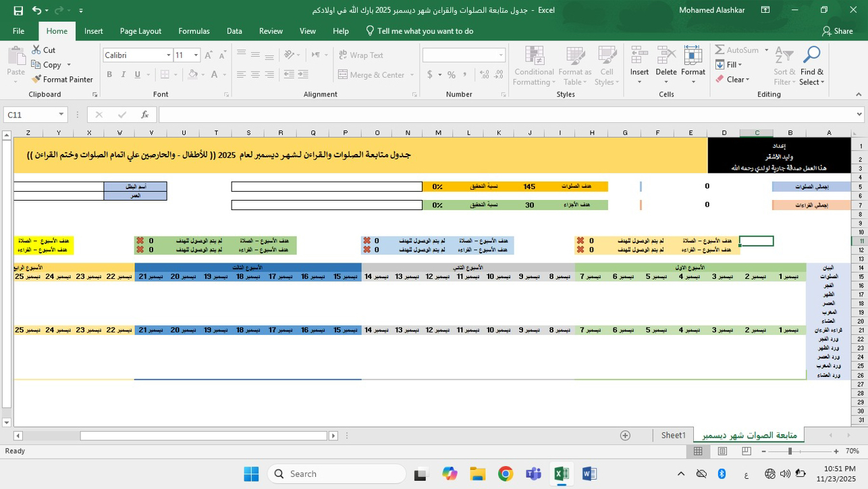Viewport: 868px width, 489px height.
Task: Toggle Bold formatting
Action: 109,75
